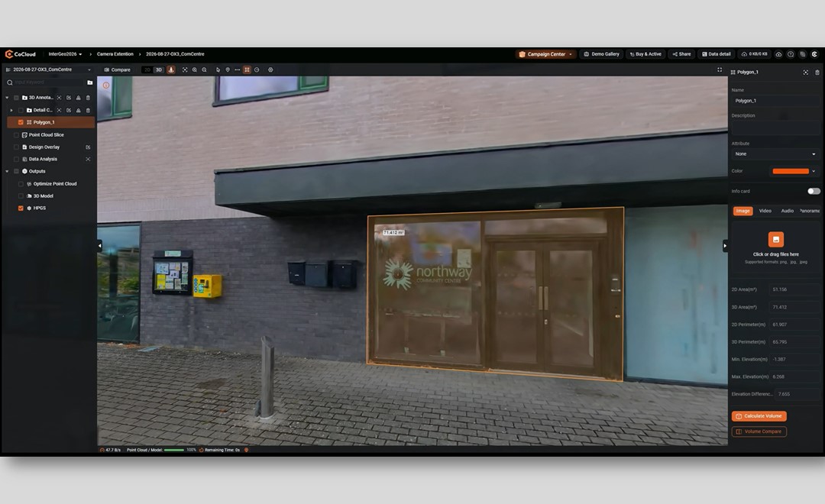Click the orange image upload icon
The width and height of the screenshot is (825, 504).
click(x=775, y=239)
